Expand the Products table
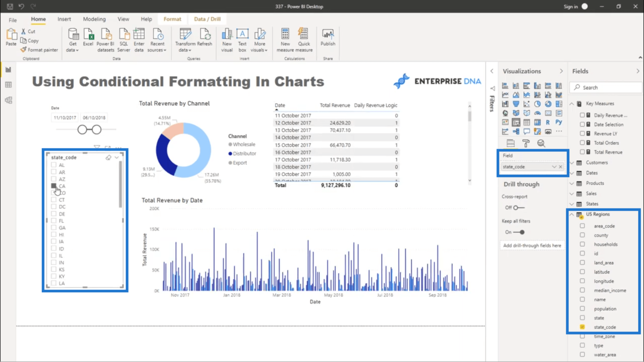This screenshot has width=644, height=362. click(572, 183)
